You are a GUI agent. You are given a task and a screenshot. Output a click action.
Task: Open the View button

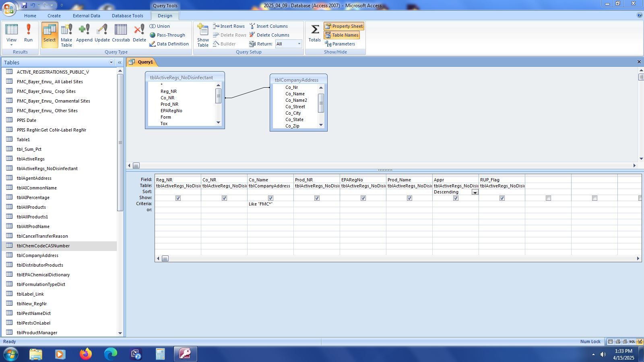click(x=11, y=35)
